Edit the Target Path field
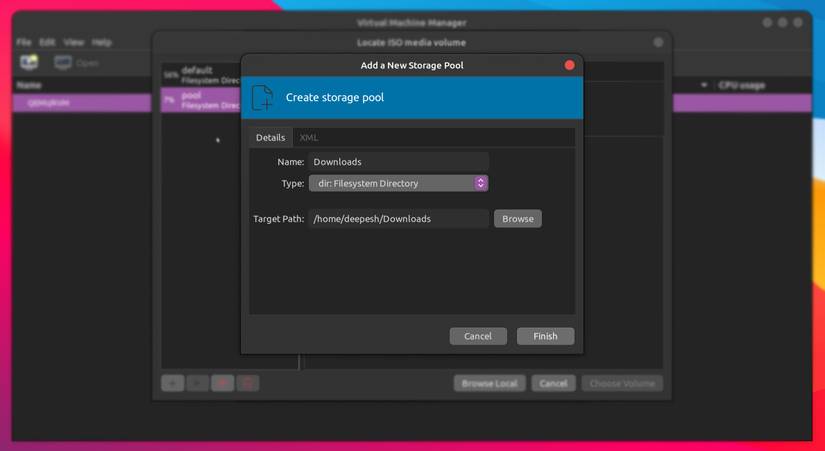The width and height of the screenshot is (825, 451). click(398, 219)
